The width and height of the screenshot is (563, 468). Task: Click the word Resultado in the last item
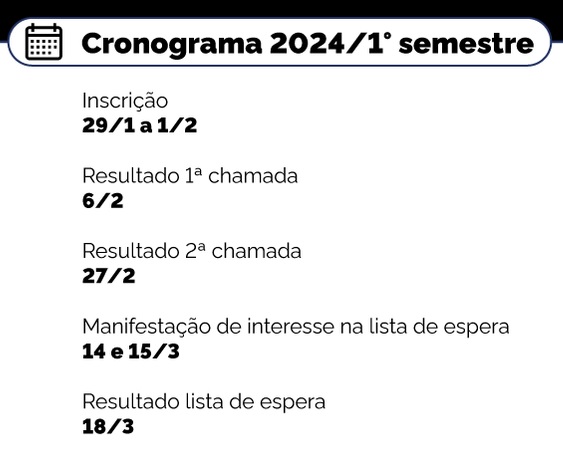tap(131, 401)
